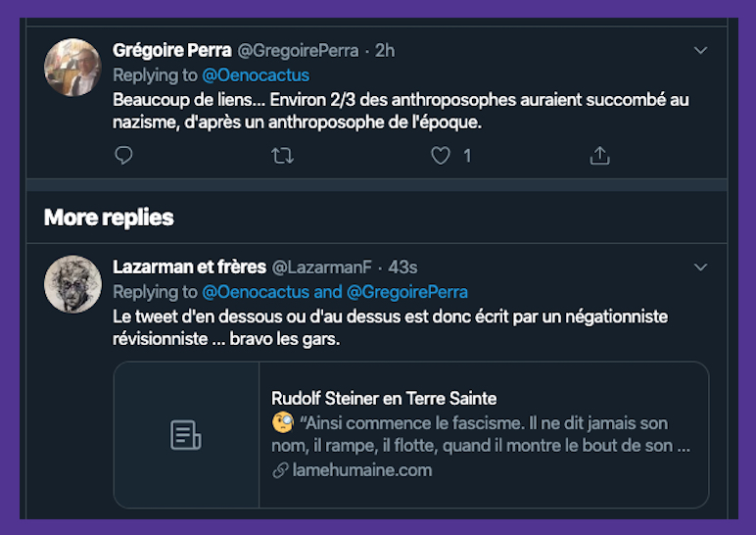Open @GregoirePerra mention in Lazarman's reply line
This screenshot has height=535, width=756.
pos(407,292)
